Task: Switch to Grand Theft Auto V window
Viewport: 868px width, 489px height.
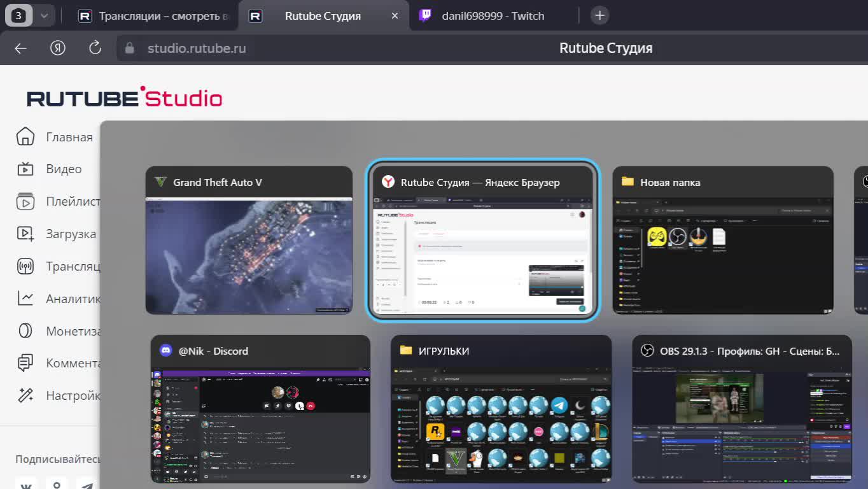Action: tap(249, 240)
